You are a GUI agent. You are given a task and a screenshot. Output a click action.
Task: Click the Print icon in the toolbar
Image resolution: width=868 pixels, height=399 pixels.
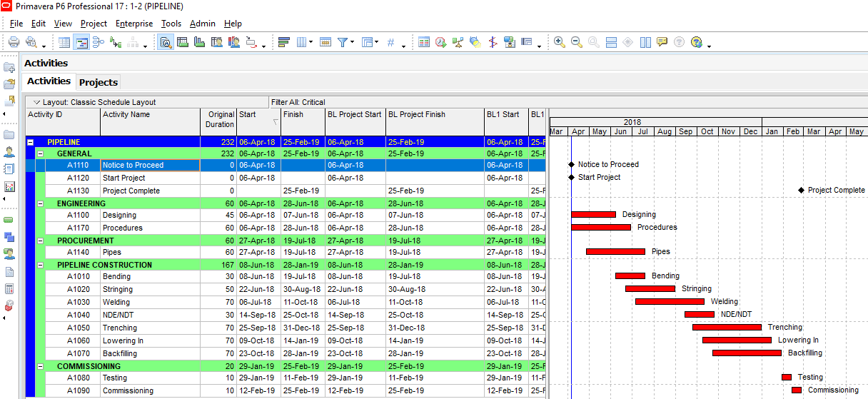14,42
